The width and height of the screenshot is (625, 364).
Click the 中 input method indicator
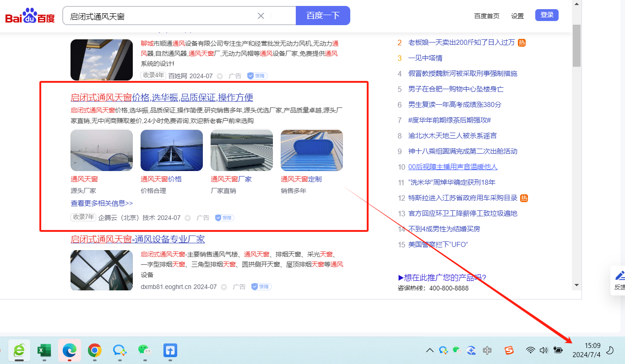487,350
